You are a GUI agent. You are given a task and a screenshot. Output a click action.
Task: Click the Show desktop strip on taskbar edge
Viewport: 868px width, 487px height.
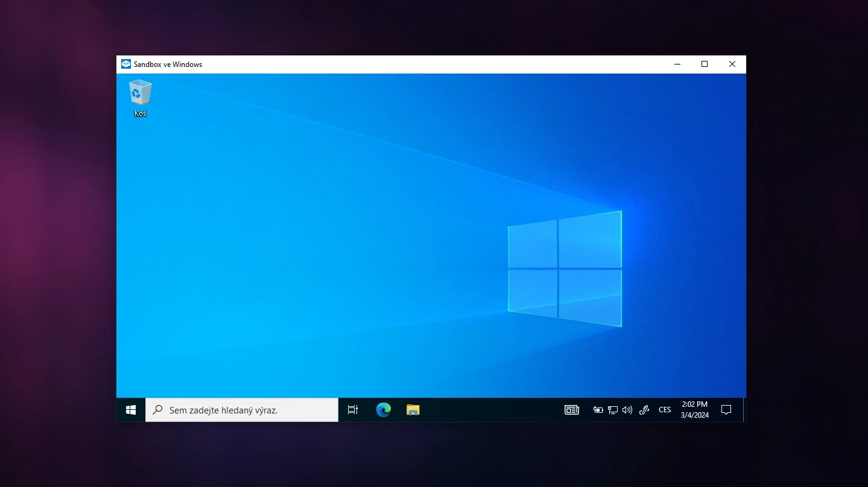[x=744, y=410]
